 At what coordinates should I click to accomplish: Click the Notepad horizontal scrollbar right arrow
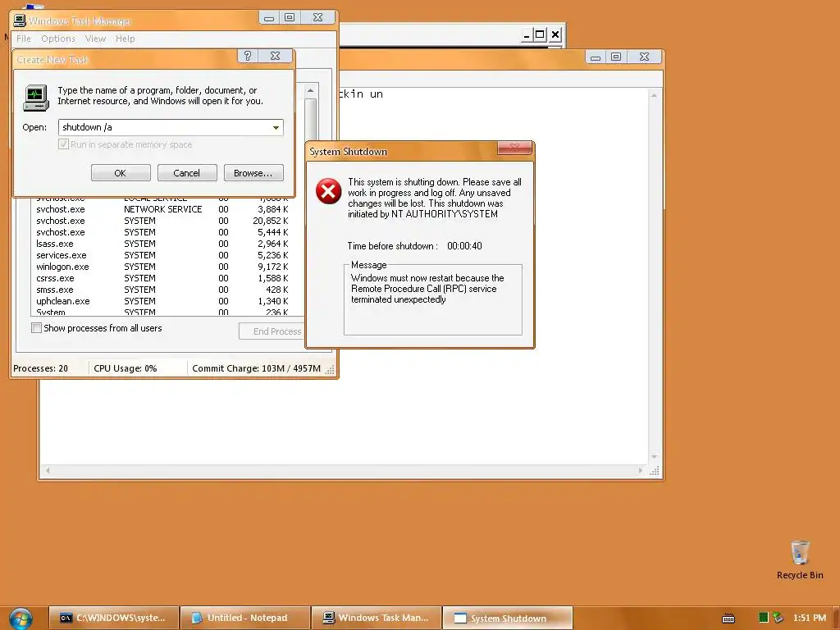[x=640, y=470]
